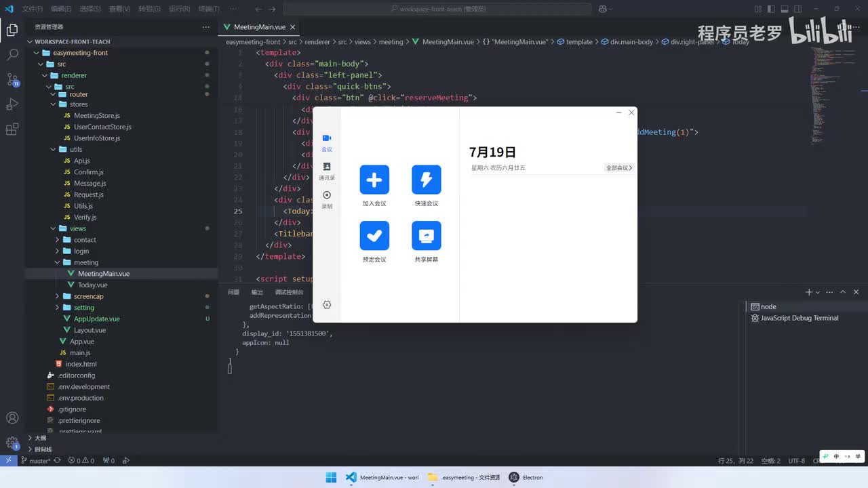
Task: Open Copilot icon in title bar
Action: [604, 9]
